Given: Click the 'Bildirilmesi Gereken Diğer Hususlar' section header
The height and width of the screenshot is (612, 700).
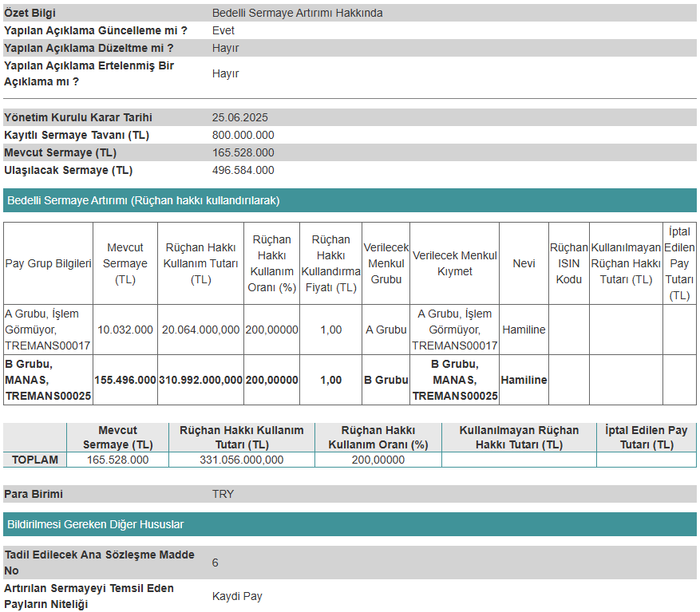Looking at the screenshot, I should click(95, 524).
